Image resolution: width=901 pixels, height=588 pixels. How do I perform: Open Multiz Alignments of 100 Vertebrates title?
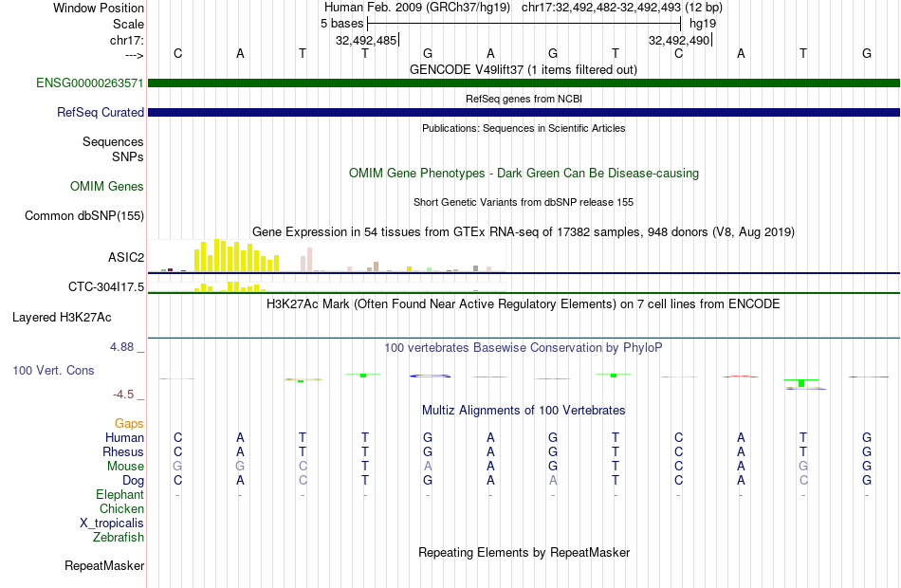524,410
